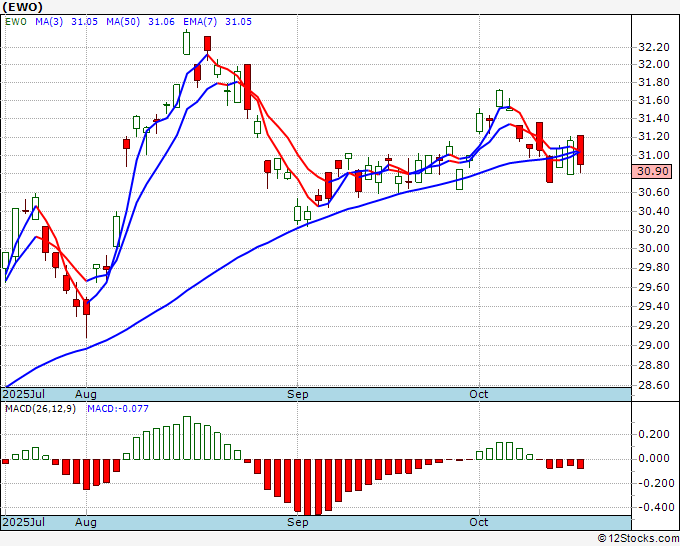This screenshot has height=546, width=680.
Task: Click the tallest green MACD histogram bar
Action: coord(187,438)
